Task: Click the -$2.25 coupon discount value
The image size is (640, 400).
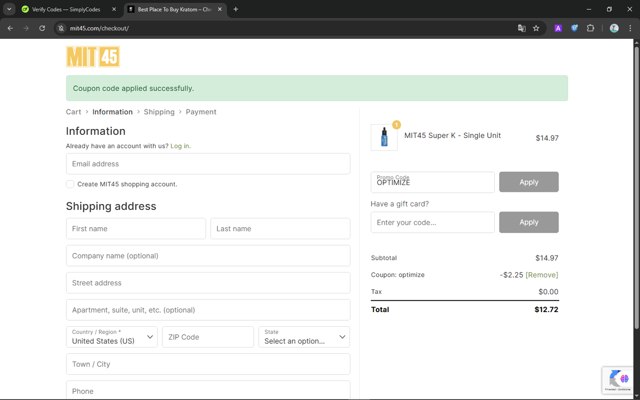Action: pos(511,275)
